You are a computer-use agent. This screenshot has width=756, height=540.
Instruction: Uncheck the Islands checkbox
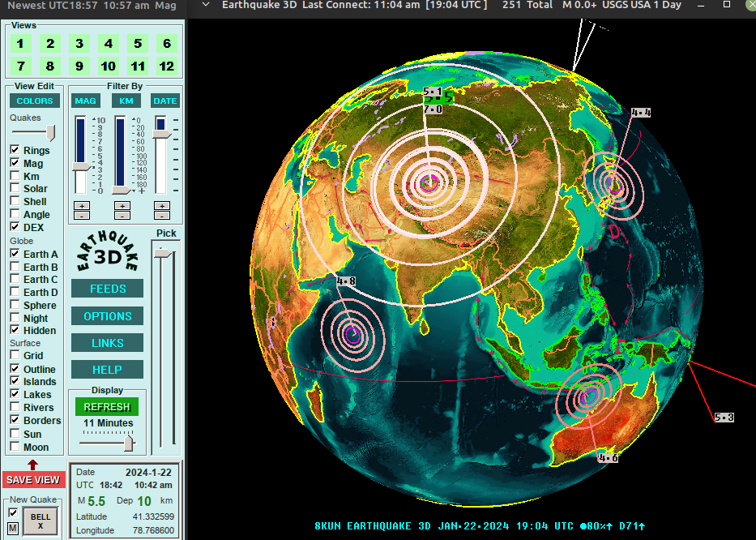tap(15, 381)
